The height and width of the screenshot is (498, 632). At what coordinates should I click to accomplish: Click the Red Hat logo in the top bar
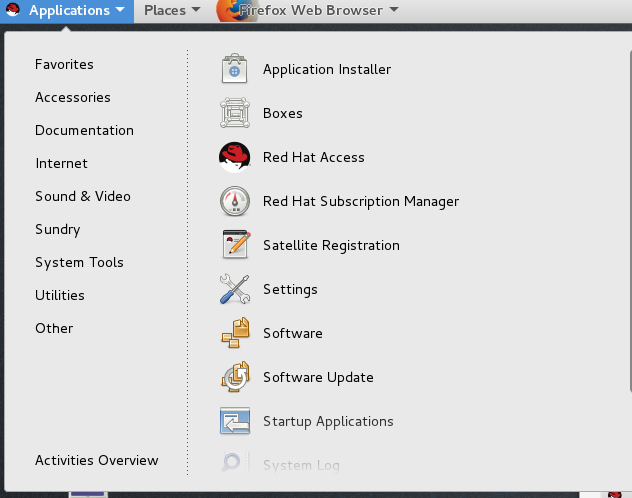pyautogui.click(x=13, y=10)
